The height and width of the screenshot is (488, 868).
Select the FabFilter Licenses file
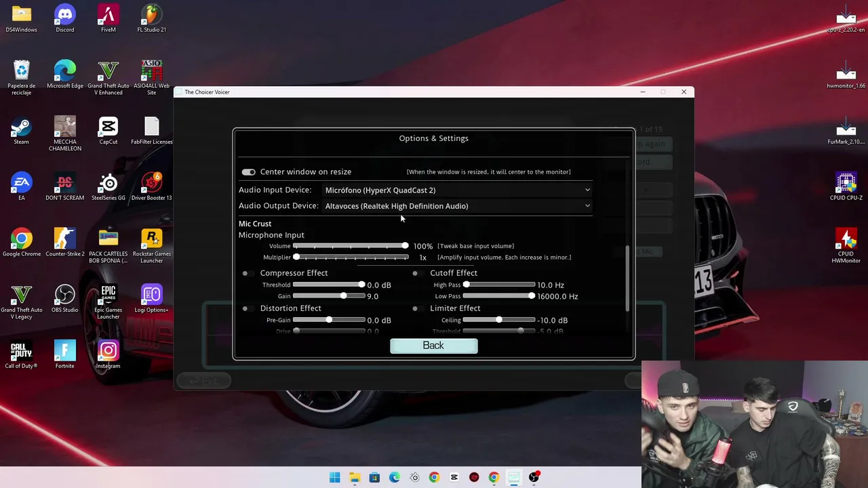[152, 131]
